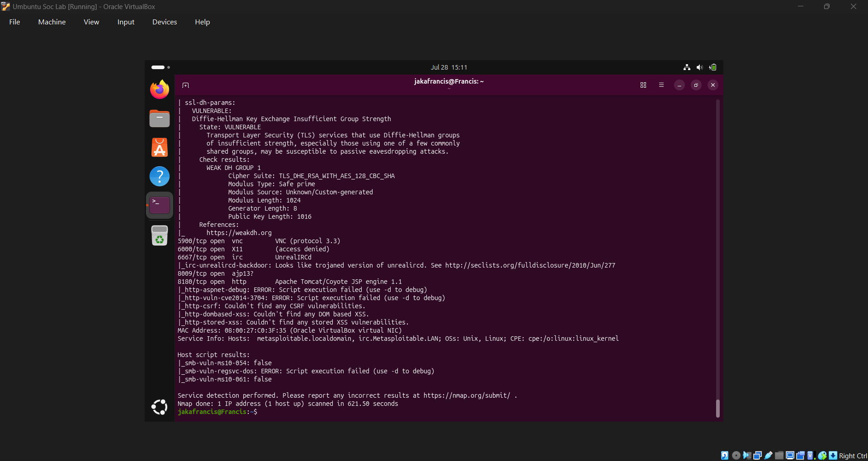The width and height of the screenshot is (868, 461).
Task: Open the terminal tab overview grid icon
Action: coord(643,85)
